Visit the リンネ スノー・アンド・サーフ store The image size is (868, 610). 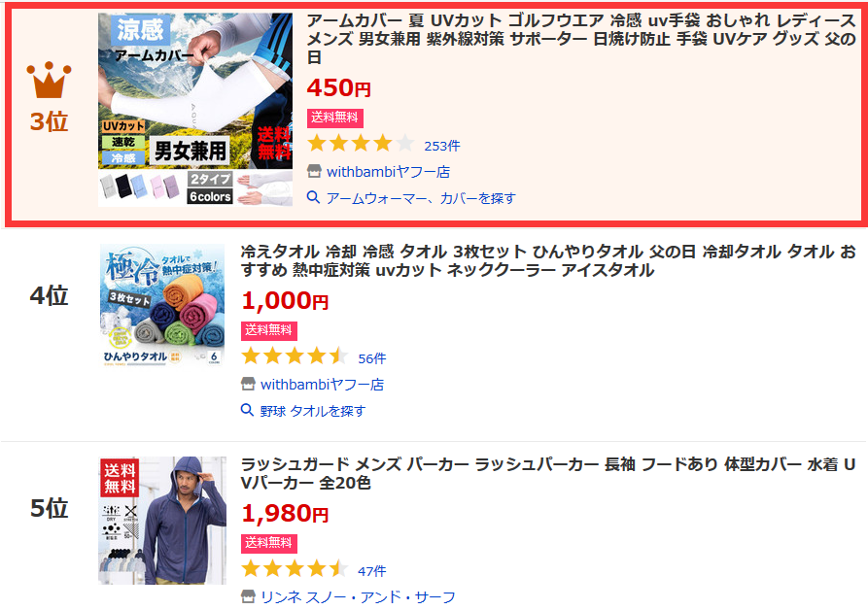click(358, 596)
